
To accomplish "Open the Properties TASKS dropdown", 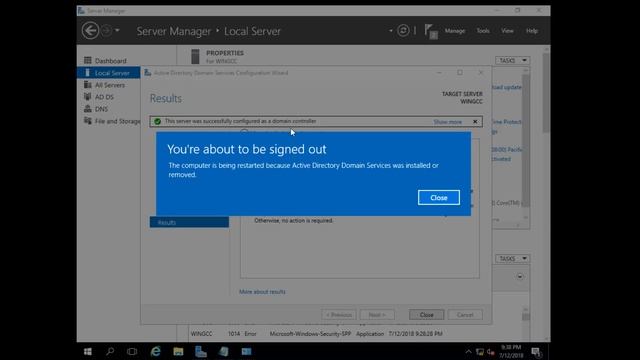I will pos(513,60).
